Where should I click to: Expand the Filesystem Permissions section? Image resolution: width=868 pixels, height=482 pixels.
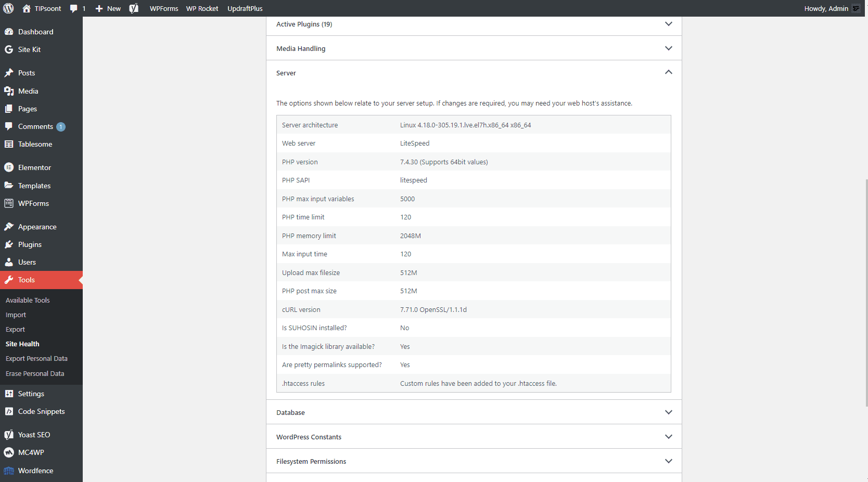474,461
